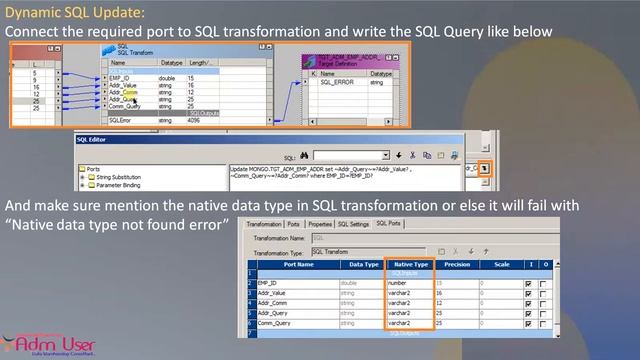
Task: Click native type 'number' cell for EMP_ID
Action: click(x=410, y=283)
